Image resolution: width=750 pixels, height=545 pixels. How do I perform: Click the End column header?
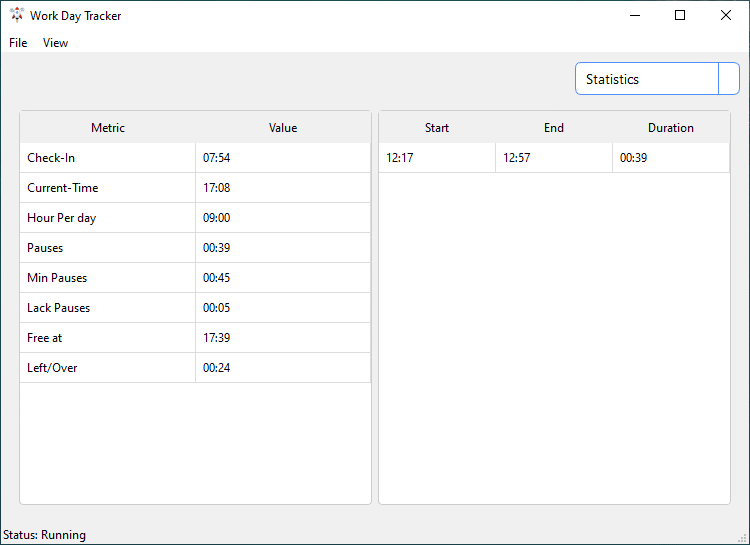point(554,128)
